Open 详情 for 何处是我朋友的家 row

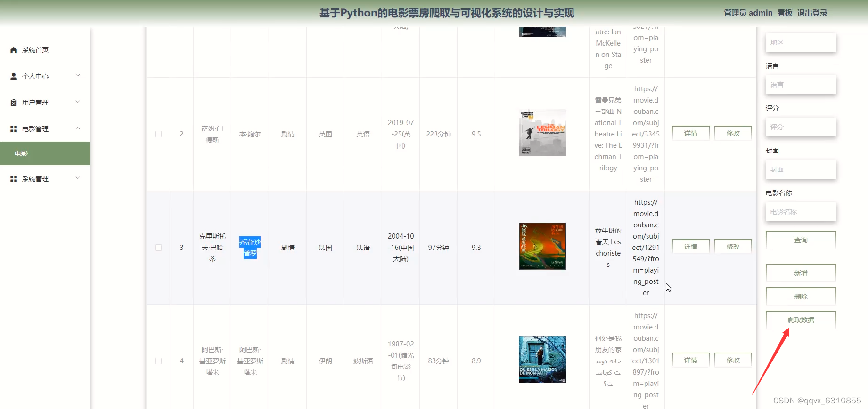coord(691,360)
